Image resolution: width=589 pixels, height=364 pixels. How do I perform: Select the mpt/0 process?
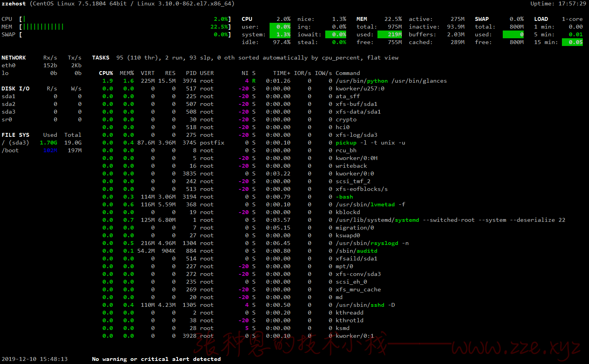(228, 266)
